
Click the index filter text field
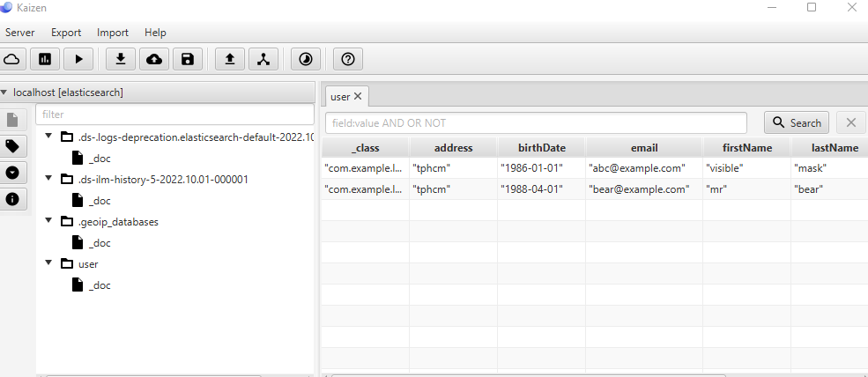coord(174,115)
